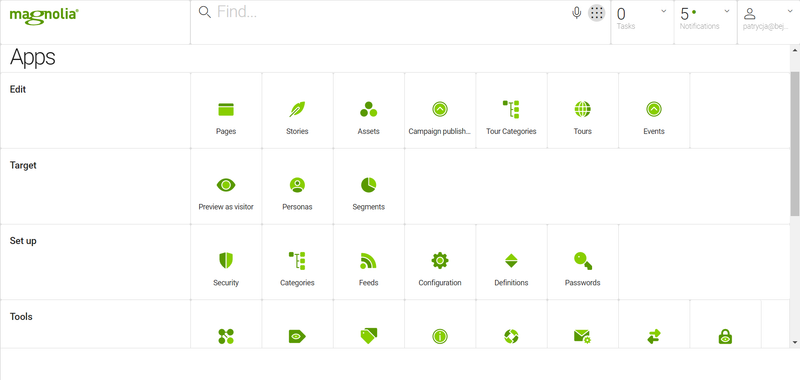Expand the Tasks dropdown
Viewport: 800px width, 380px height.
642,22
